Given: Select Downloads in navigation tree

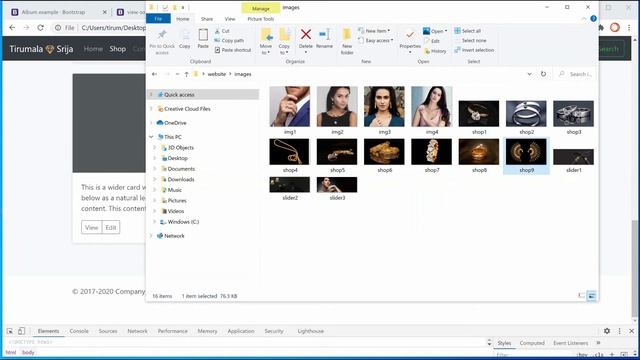Looking at the screenshot, I should point(181,179).
